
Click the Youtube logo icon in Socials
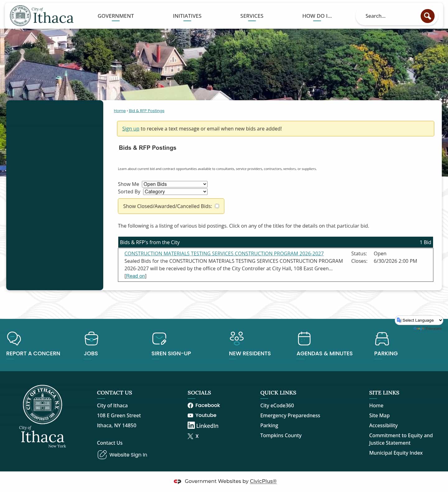click(x=190, y=415)
